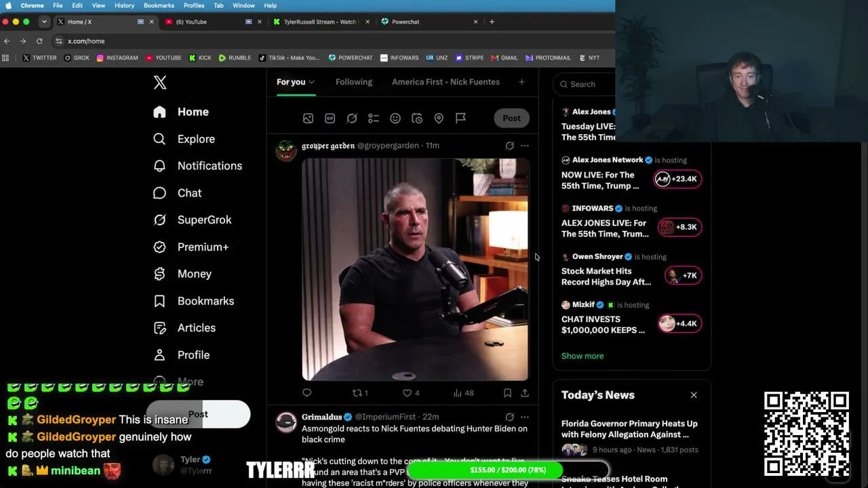Go back in Chrome
Image resolution: width=868 pixels, height=488 pixels.
[7, 41]
